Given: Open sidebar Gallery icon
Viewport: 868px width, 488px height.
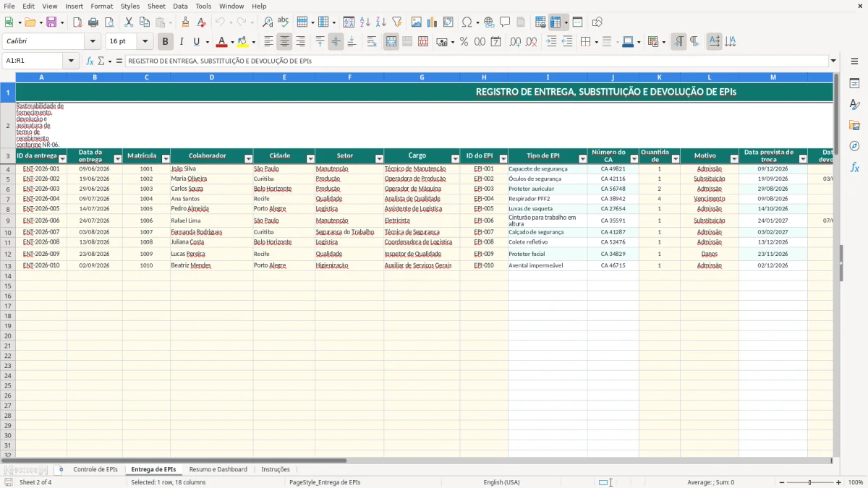Looking at the screenshot, I should coord(854,125).
